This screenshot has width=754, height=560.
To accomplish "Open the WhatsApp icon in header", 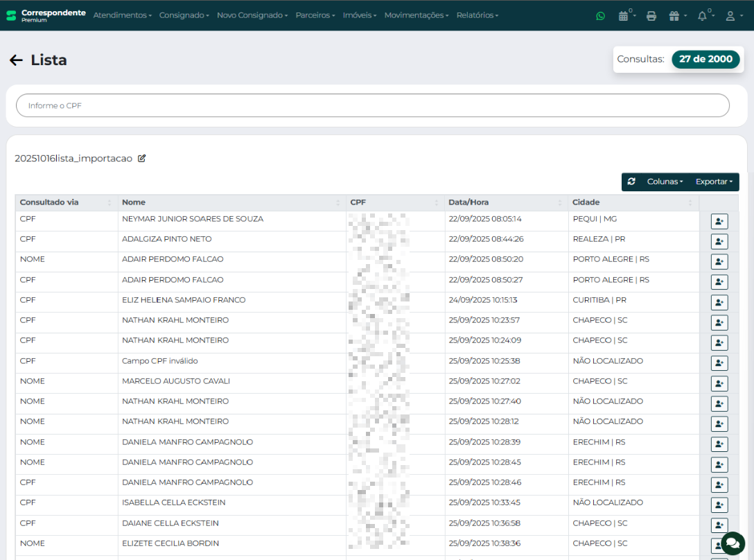I will pyautogui.click(x=600, y=16).
